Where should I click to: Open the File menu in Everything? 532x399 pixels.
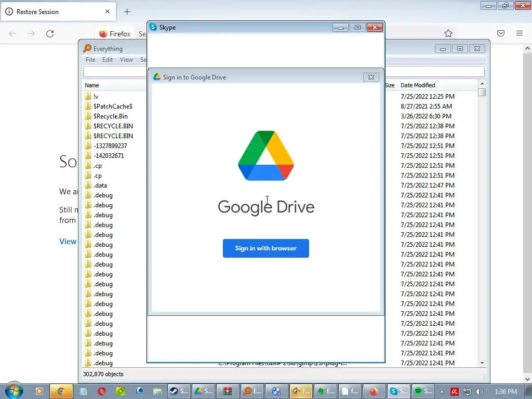point(90,60)
